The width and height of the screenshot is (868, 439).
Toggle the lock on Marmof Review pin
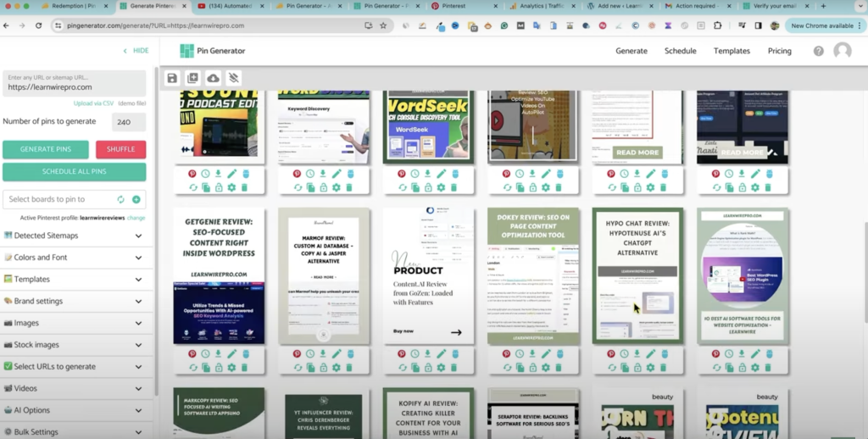[x=323, y=368]
